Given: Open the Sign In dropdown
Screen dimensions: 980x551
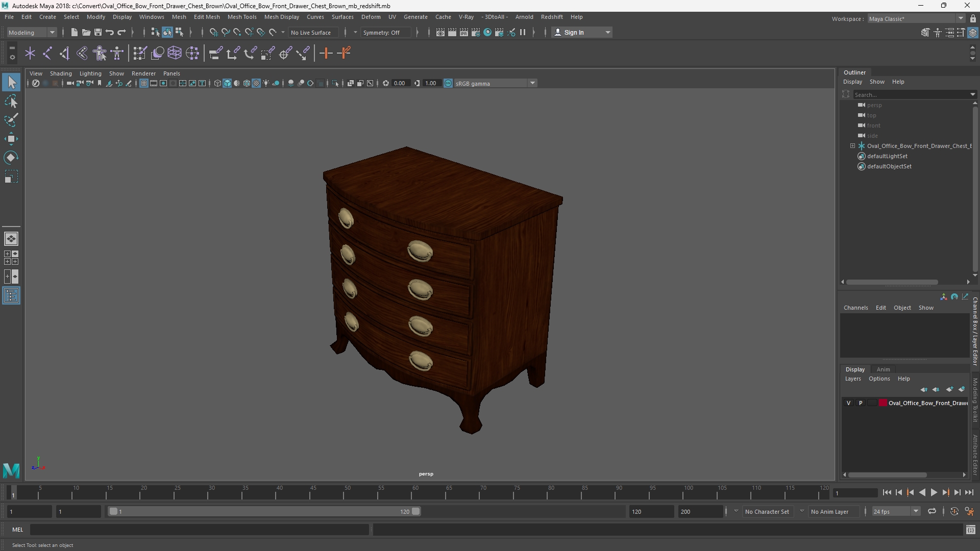Looking at the screenshot, I should coord(582,32).
